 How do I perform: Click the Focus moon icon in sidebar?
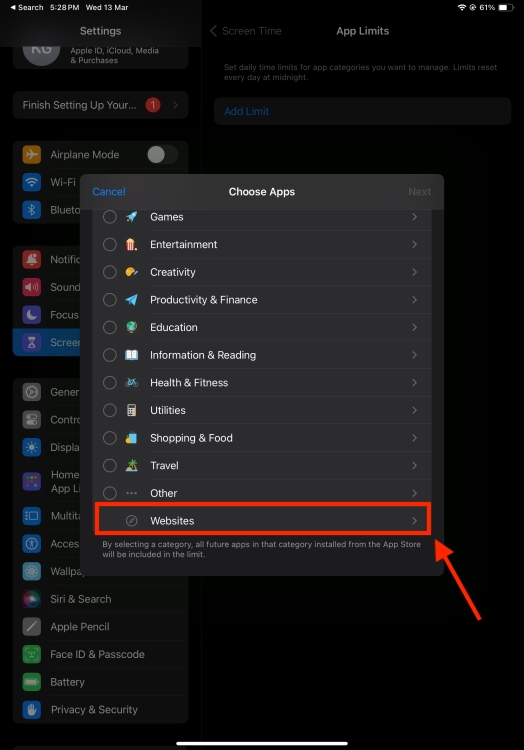point(32,315)
